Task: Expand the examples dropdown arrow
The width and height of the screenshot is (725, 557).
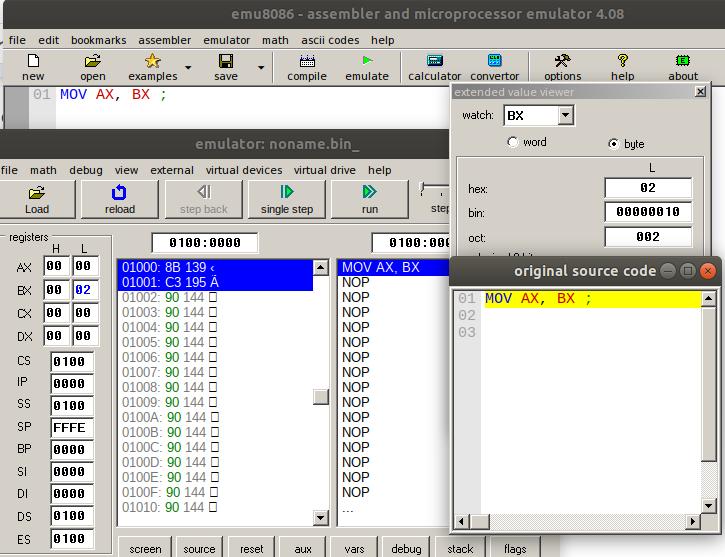Action: pos(188,68)
